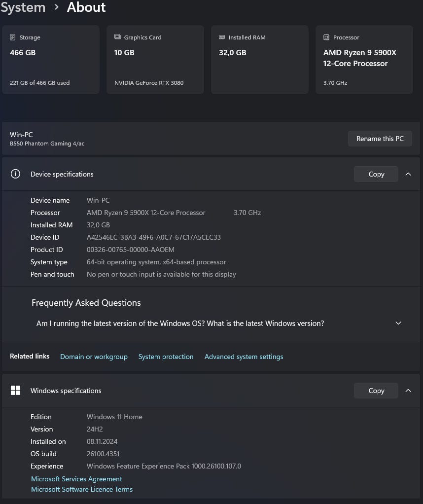This screenshot has height=504, width=423.
Task: Click the Graphics Card icon
Action: 117,37
